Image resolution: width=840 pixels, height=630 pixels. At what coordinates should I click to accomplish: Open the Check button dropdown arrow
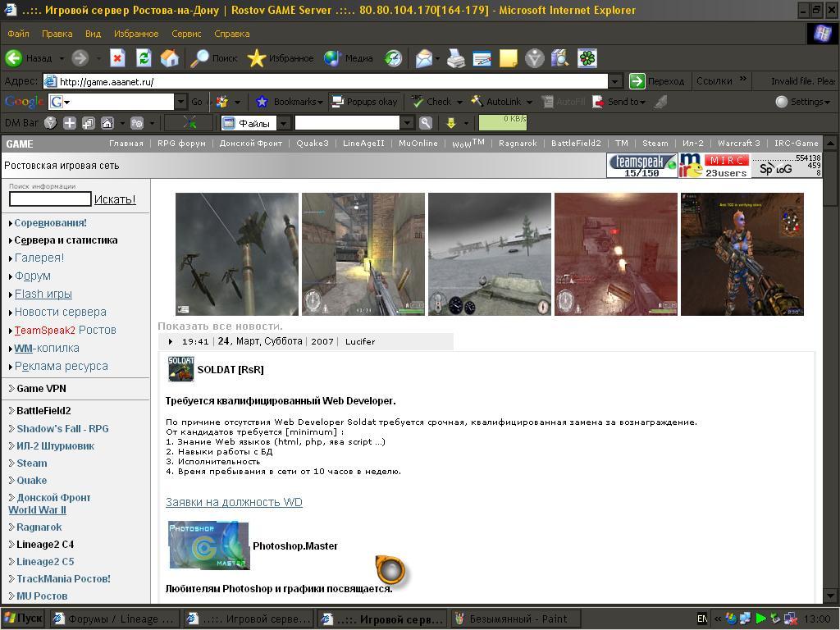pyautogui.click(x=459, y=102)
